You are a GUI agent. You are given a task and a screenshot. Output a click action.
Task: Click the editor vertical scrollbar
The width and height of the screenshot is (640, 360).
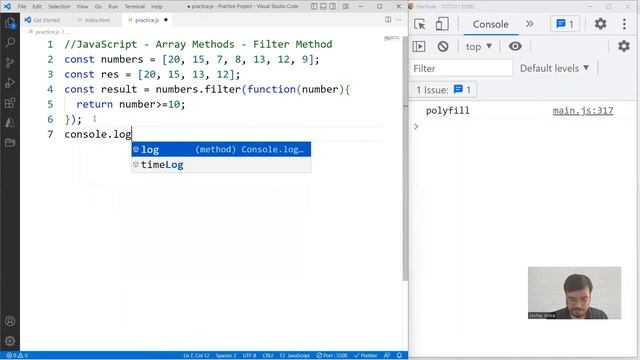(x=405, y=158)
